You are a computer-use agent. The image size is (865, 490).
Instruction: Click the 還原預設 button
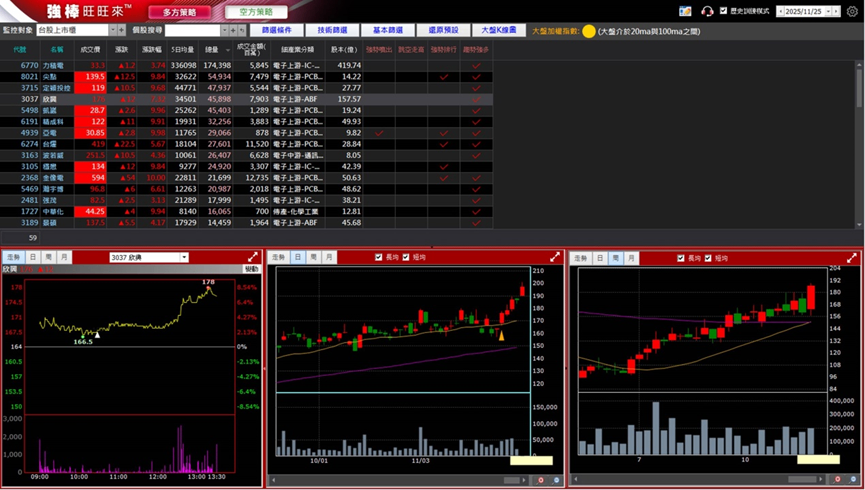point(443,30)
